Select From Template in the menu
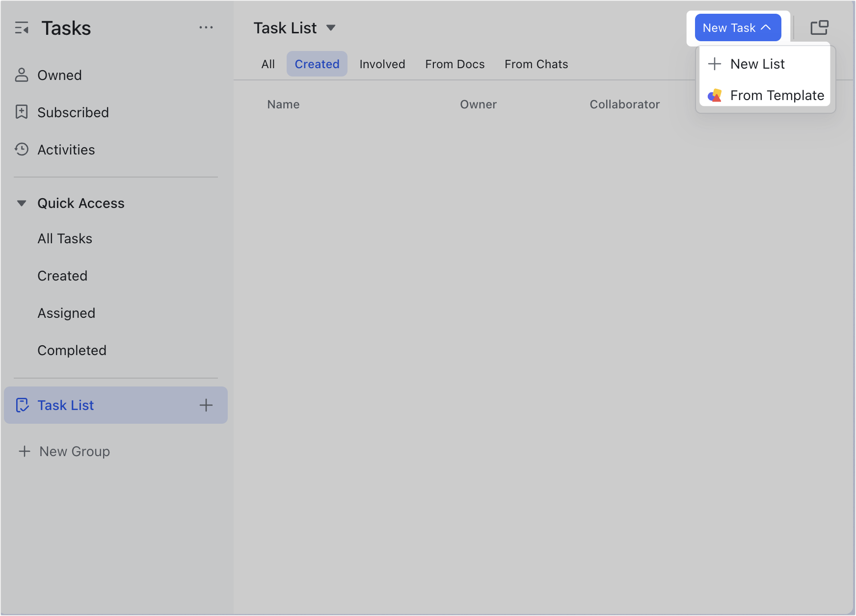This screenshot has height=616, width=856. coord(777,95)
